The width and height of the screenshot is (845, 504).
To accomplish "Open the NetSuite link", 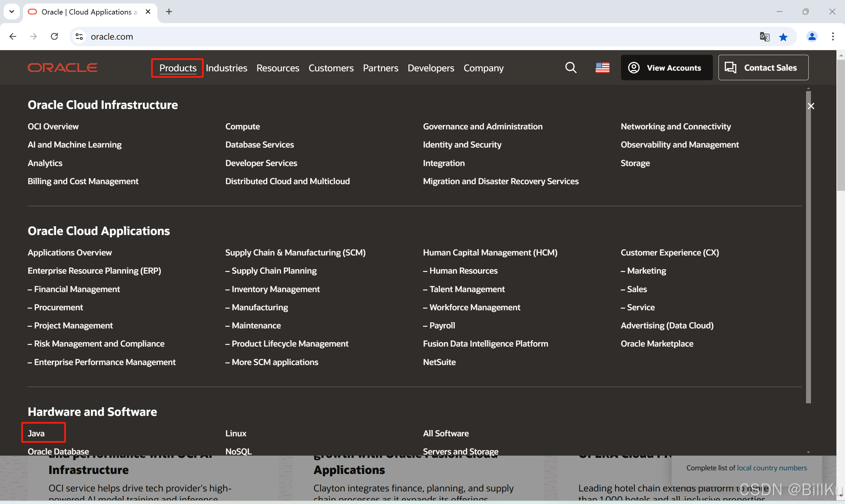I will click(439, 362).
